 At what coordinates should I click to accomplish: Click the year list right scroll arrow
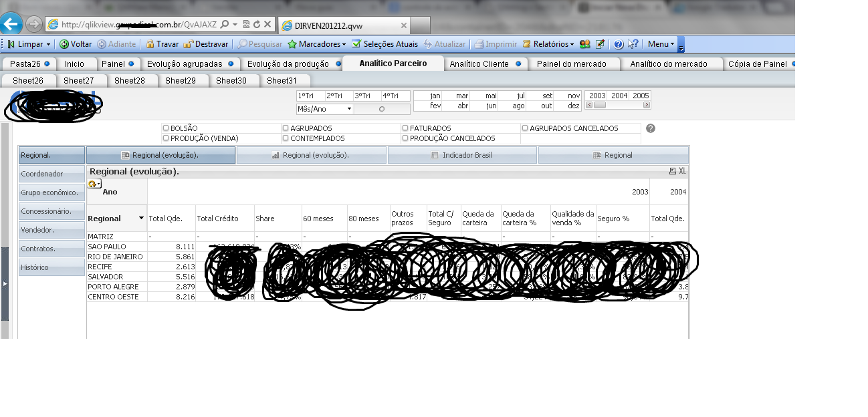point(647,105)
